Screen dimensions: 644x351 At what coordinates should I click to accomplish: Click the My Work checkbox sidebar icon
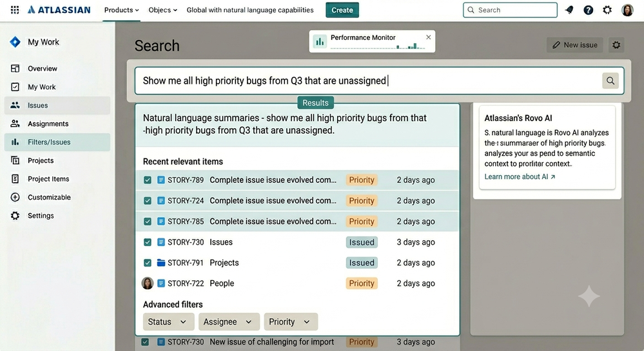(x=15, y=86)
